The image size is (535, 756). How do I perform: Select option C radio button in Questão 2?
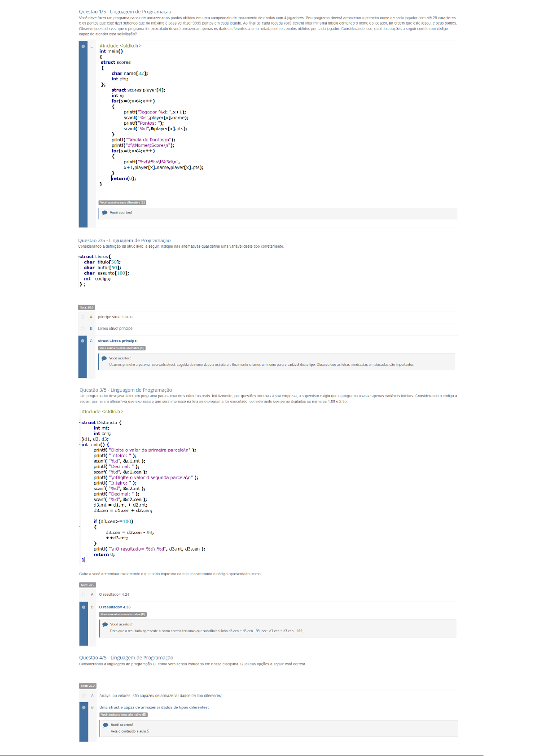coord(83,341)
